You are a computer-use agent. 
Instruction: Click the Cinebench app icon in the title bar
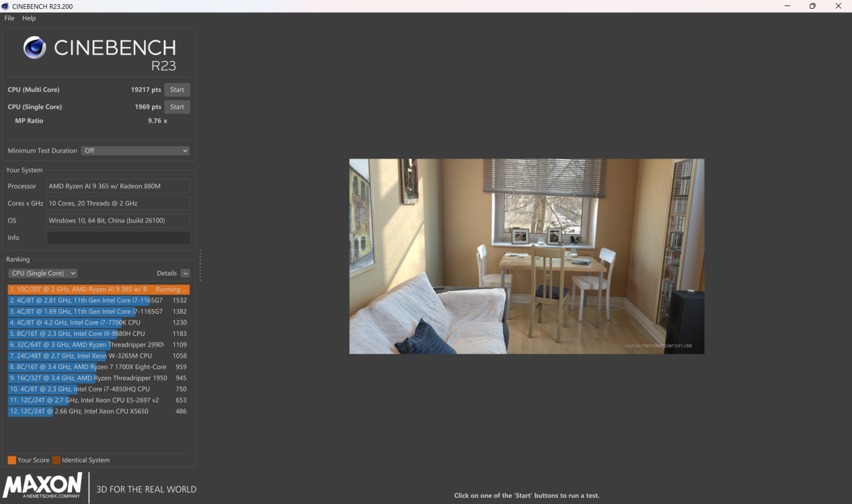[7, 5]
